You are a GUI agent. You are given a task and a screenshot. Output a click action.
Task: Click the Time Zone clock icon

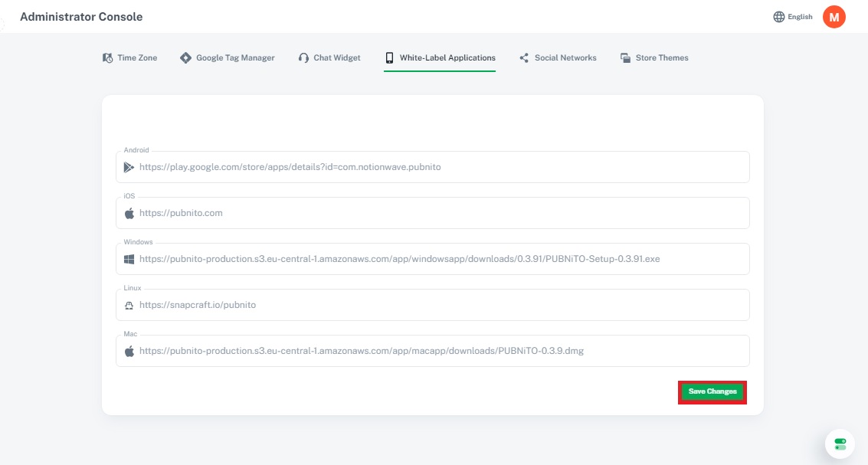(107, 58)
